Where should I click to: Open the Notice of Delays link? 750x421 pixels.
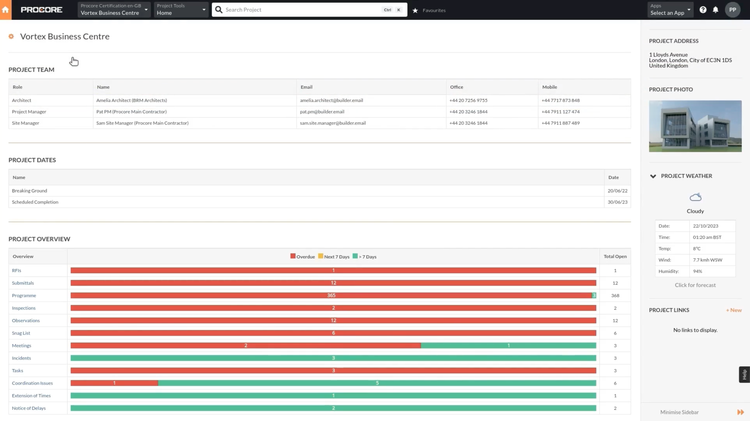tap(29, 408)
